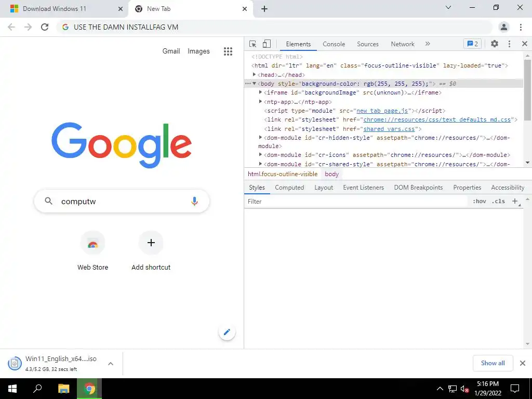Screen dimensions: 532x399
Task: Open the tab search dropdown arrow
Action: coord(448,7)
